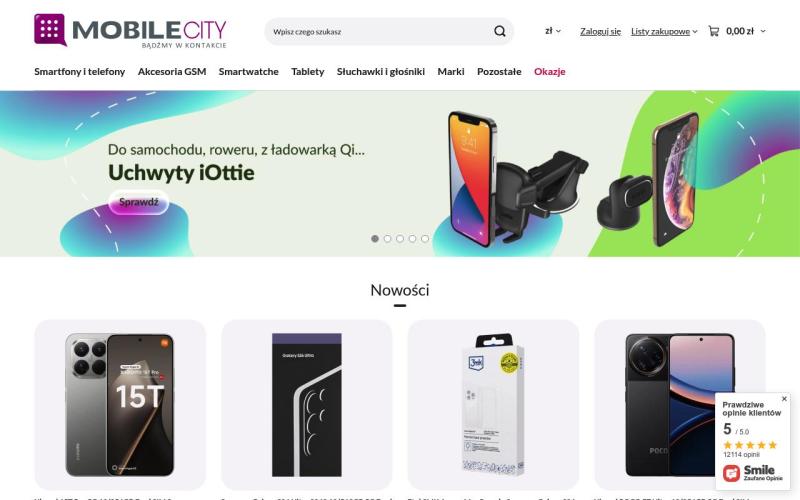Select the first carousel slide dot

(x=375, y=238)
